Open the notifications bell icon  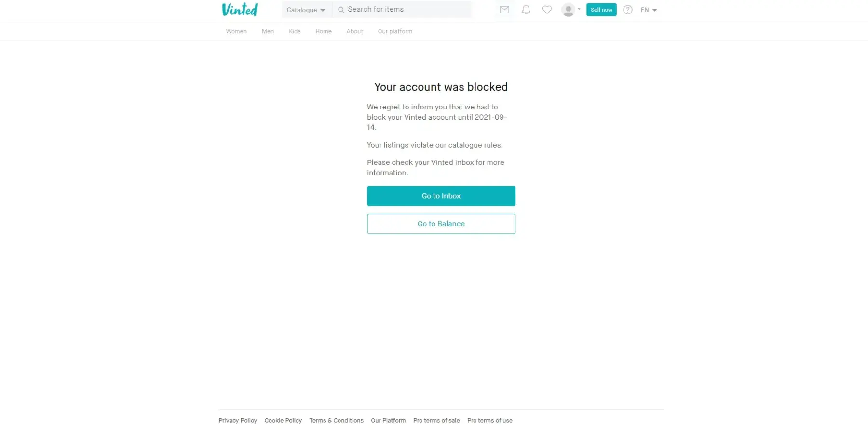pos(526,10)
